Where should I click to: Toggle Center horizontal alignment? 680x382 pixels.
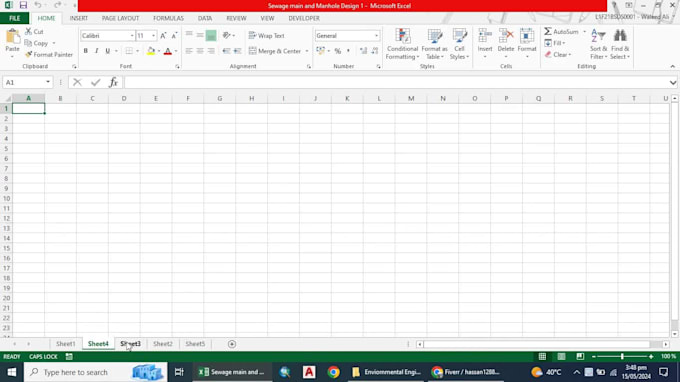coord(200,51)
